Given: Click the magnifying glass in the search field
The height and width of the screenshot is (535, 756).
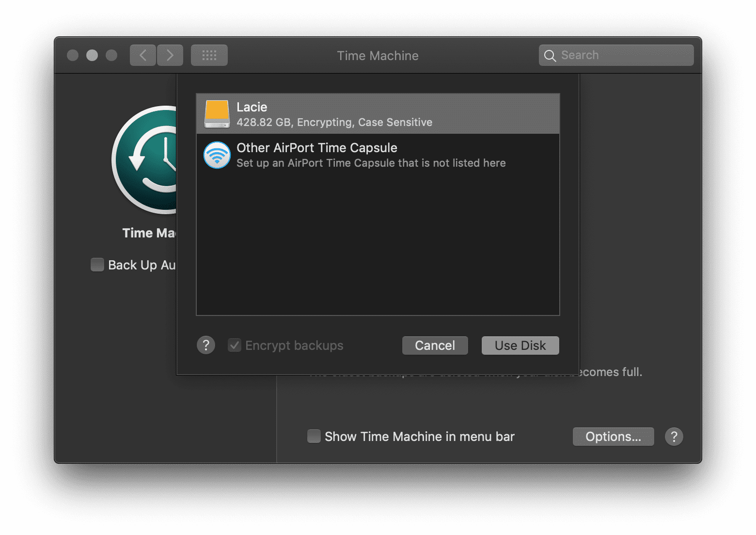Looking at the screenshot, I should tap(550, 55).
